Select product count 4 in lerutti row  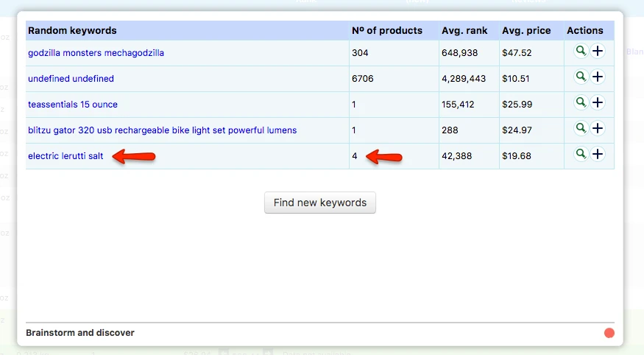tap(355, 156)
